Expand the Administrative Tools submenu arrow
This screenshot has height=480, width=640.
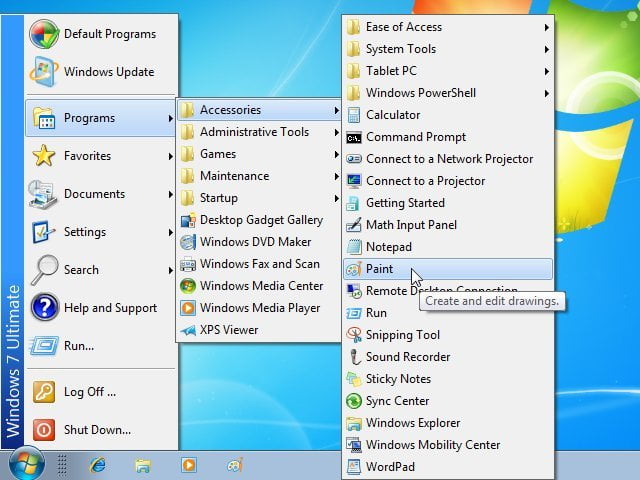point(336,132)
